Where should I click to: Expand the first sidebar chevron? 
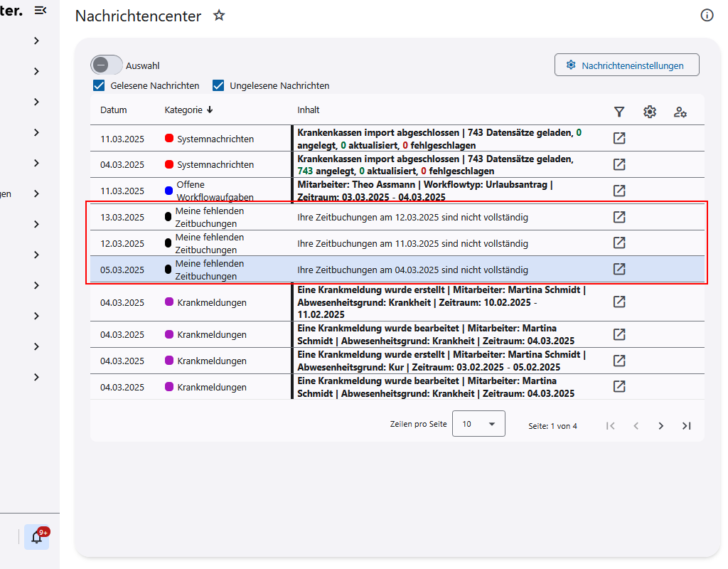coord(36,41)
